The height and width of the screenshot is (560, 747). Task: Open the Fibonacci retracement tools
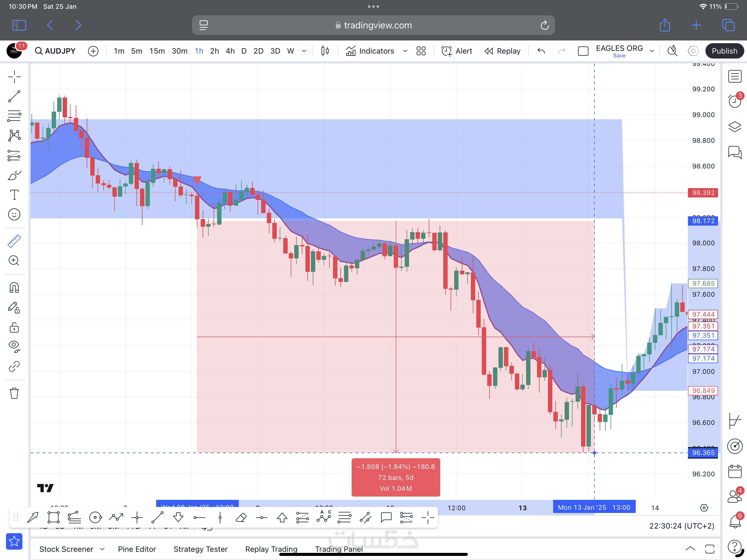point(14,116)
